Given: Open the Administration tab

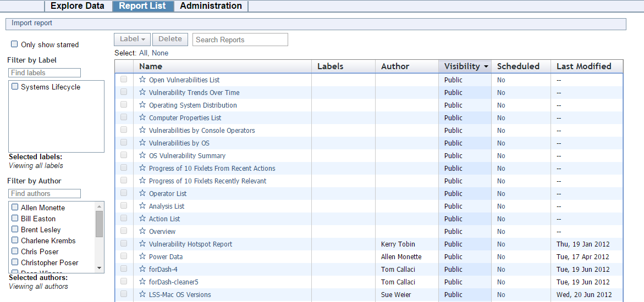Looking at the screenshot, I should (x=211, y=5).
